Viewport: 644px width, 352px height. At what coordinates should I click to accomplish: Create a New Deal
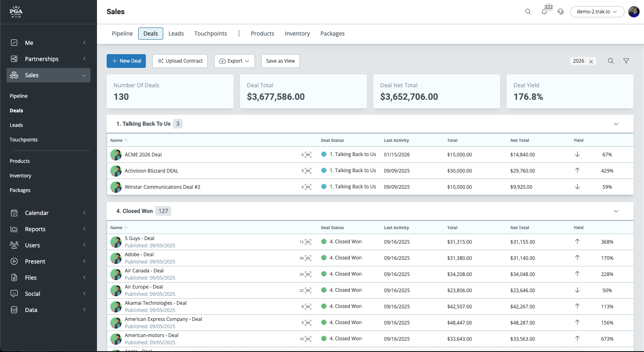(x=126, y=61)
